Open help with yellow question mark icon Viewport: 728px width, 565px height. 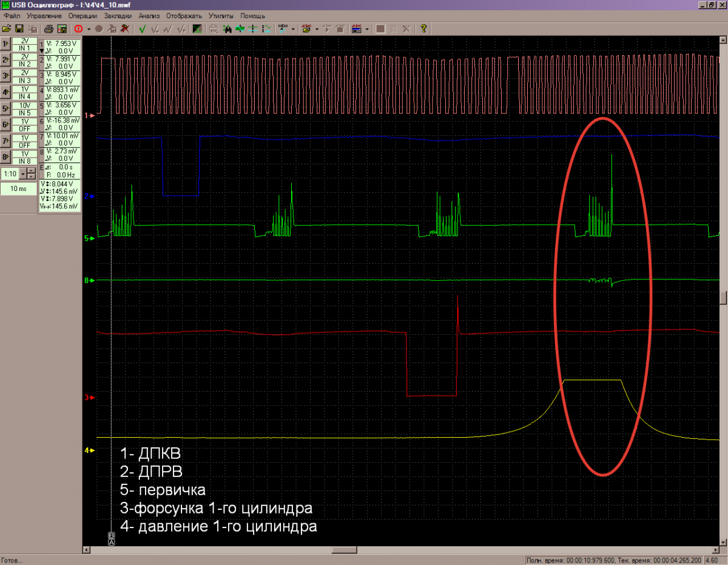(423, 28)
